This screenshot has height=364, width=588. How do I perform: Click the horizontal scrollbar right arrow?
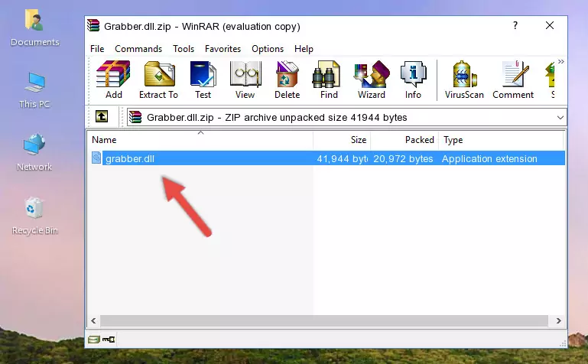click(x=558, y=320)
